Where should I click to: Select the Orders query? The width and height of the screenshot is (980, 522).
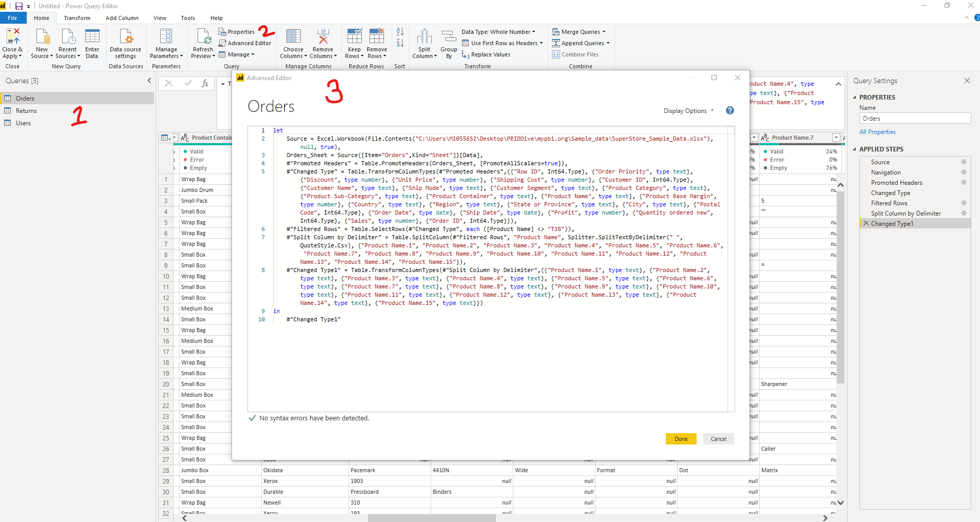tap(77, 98)
